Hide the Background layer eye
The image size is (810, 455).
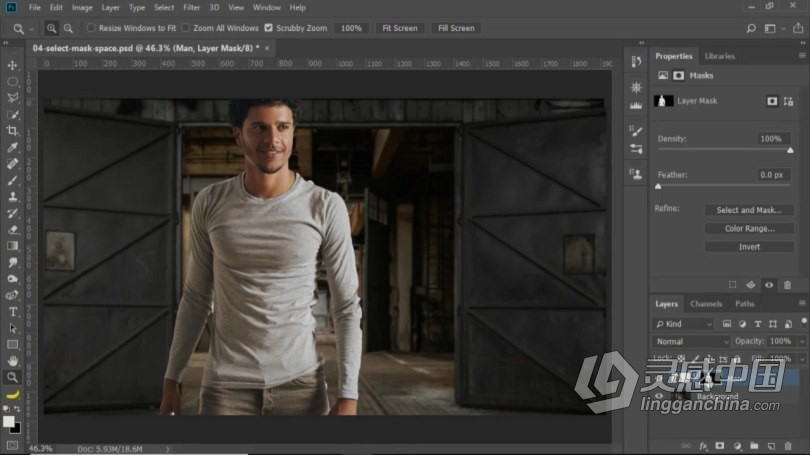[659, 396]
